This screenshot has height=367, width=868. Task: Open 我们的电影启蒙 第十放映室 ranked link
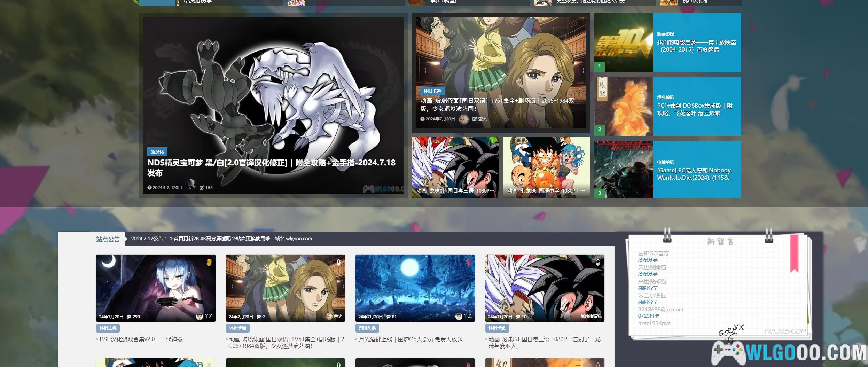pos(696,46)
